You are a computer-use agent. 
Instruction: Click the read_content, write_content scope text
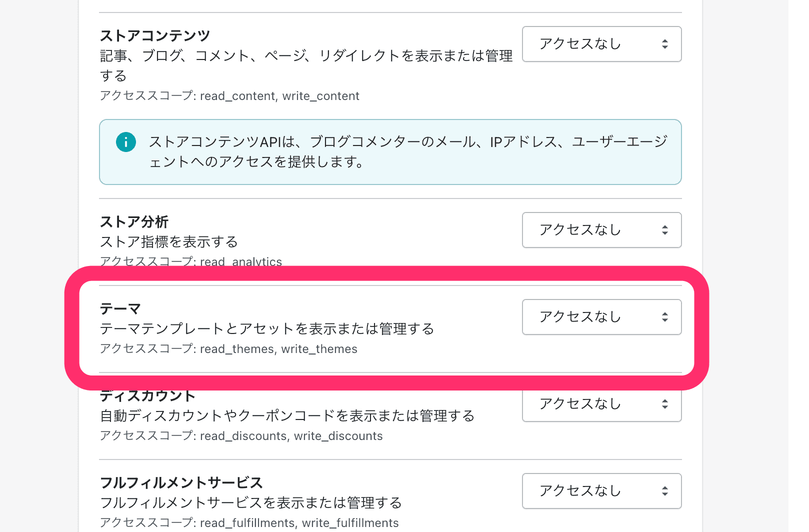click(x=229, y=96)
